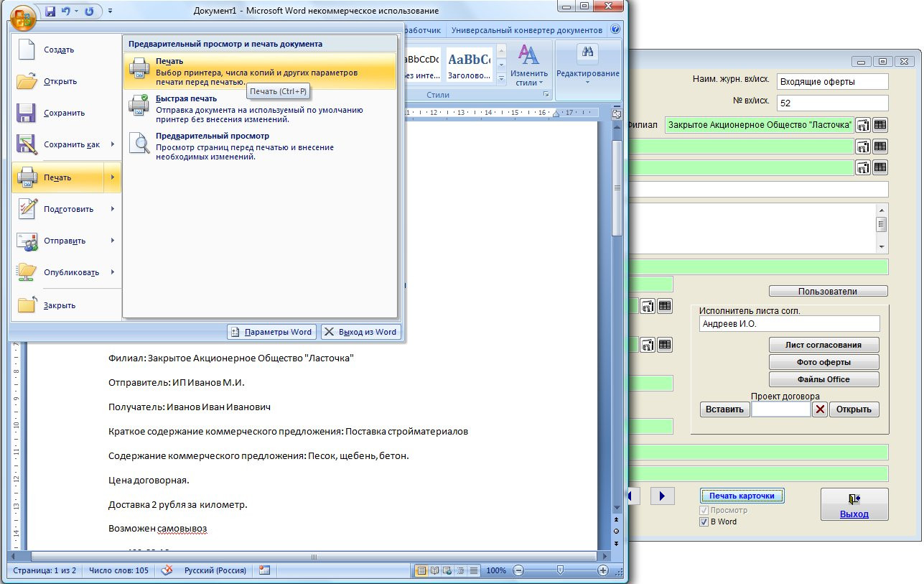
Task: Open Print Preview (Предварительный просмотр)
Action: (212, 136)
